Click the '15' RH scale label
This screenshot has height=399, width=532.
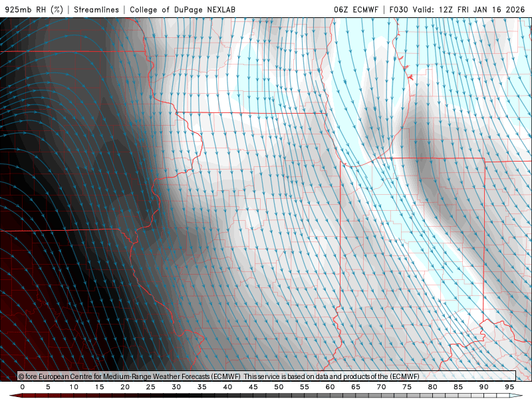click(99, 387)
